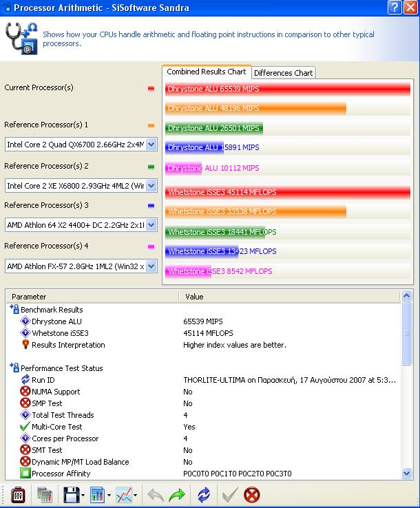Click the magenta Whetstone iSSE3 8542 MFLOPS bar

click(x=188, y=271)
